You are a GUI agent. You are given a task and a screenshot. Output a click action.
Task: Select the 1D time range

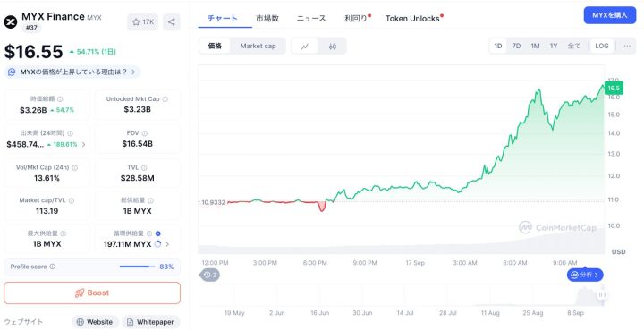coord(498,46)
